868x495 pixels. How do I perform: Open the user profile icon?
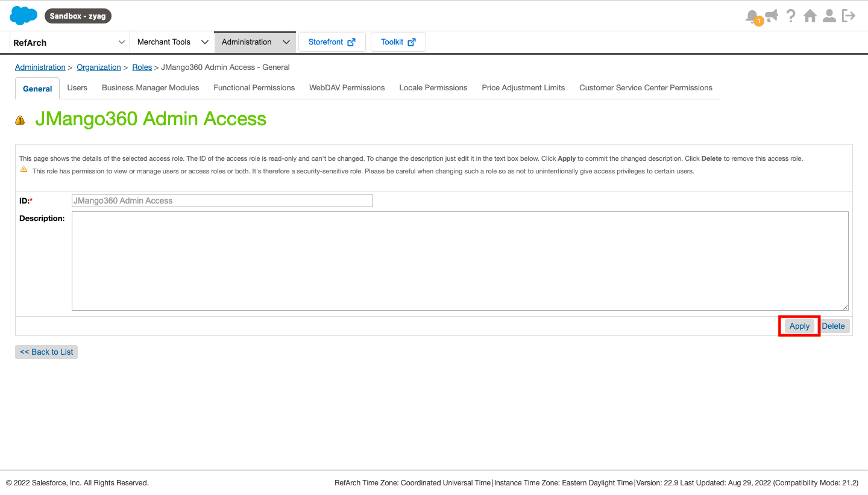829,16
